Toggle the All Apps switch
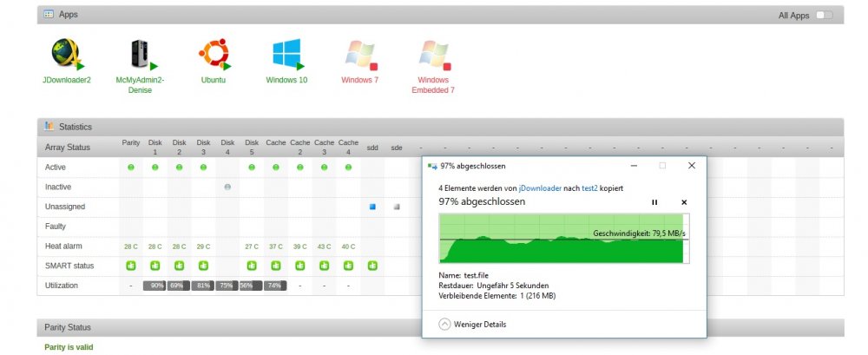Viewport: 868px width, 355px height. pos(824,15)
